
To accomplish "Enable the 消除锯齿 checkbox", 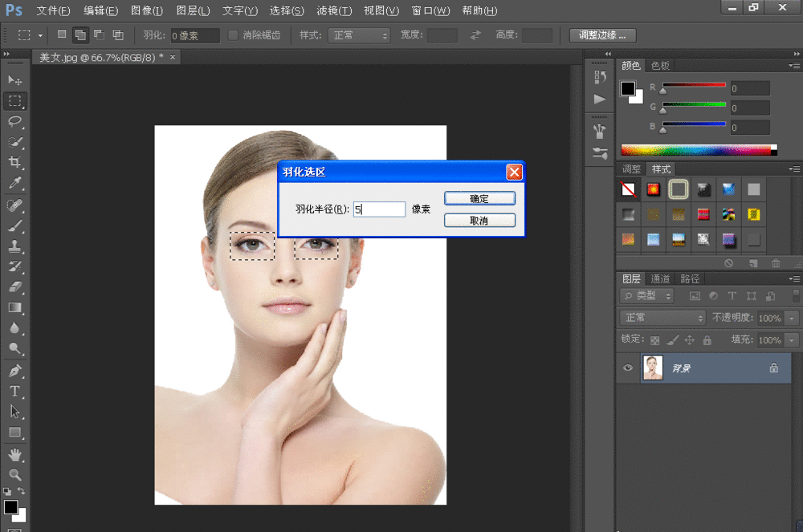I will (x=233, y=35).
